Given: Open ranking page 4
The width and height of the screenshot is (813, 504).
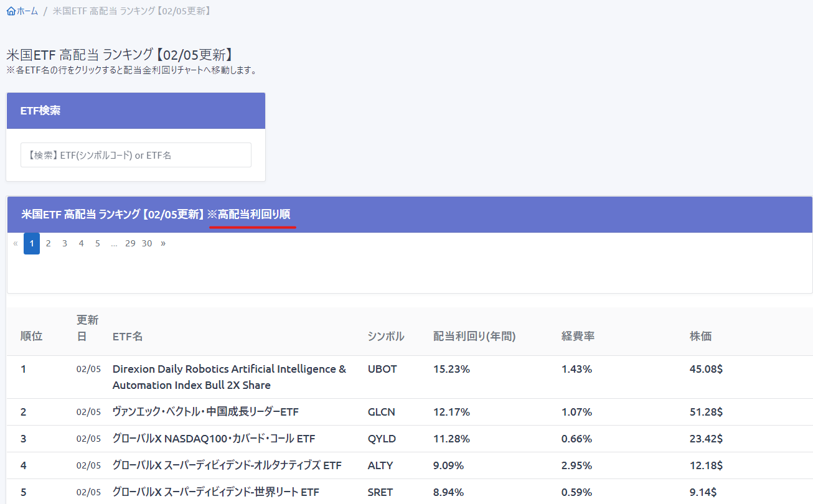Looking at the screenshot, I should click(81, 243).
